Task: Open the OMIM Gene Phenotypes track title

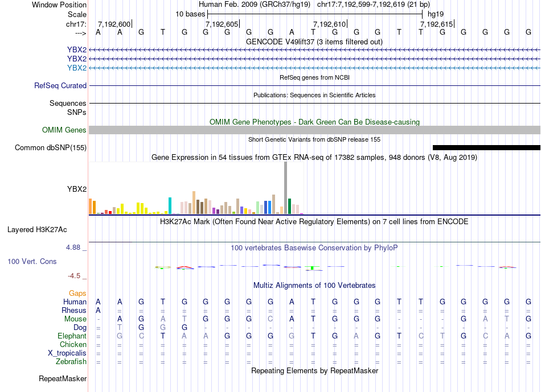Action: pyautogui.click(x=314, y=122)
